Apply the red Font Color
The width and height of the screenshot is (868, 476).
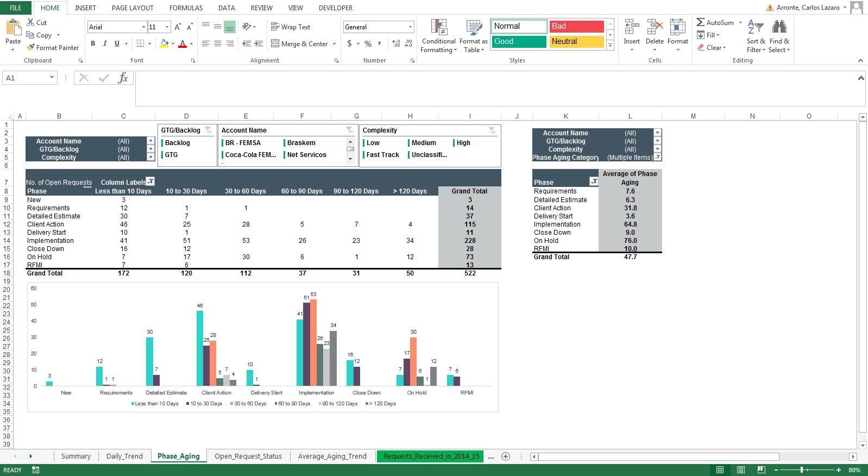pos(183,43)
